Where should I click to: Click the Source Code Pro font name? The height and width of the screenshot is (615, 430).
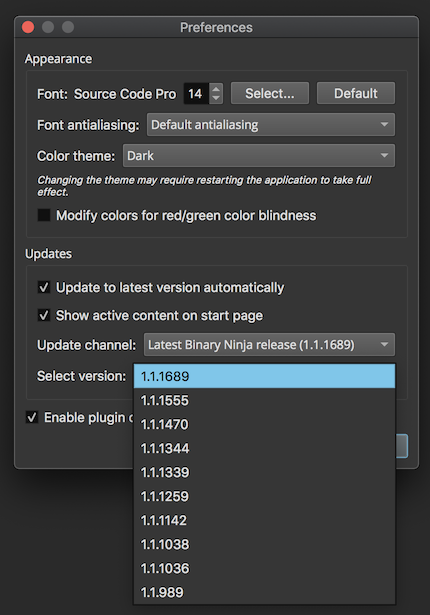(x=125, y=94)
